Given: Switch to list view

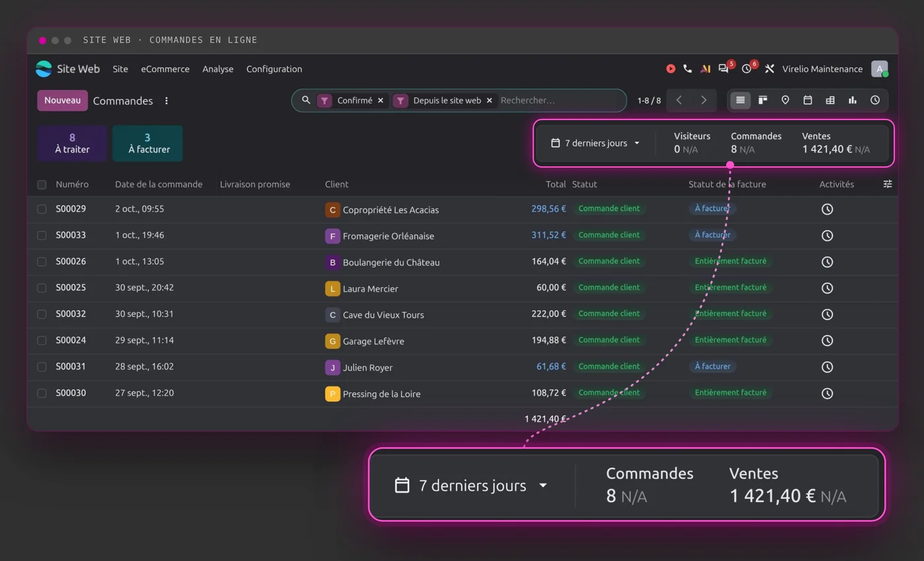Looking at the screenshot, I should click(741, 100).
